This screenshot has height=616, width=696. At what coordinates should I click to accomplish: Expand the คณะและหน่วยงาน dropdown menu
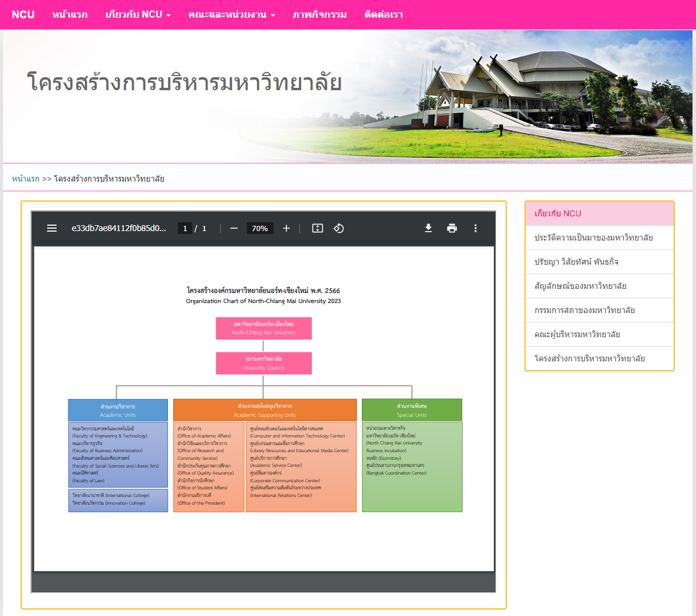point(232,15)
